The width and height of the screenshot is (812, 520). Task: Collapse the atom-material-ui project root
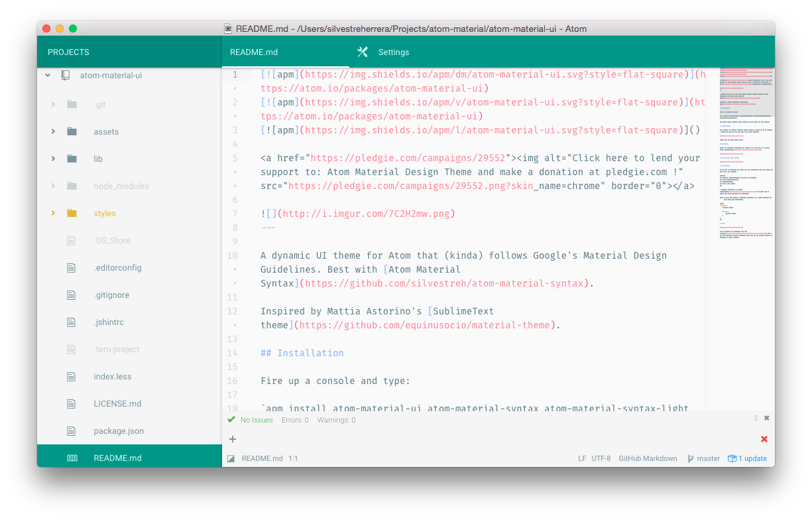(x=48, y=76)
